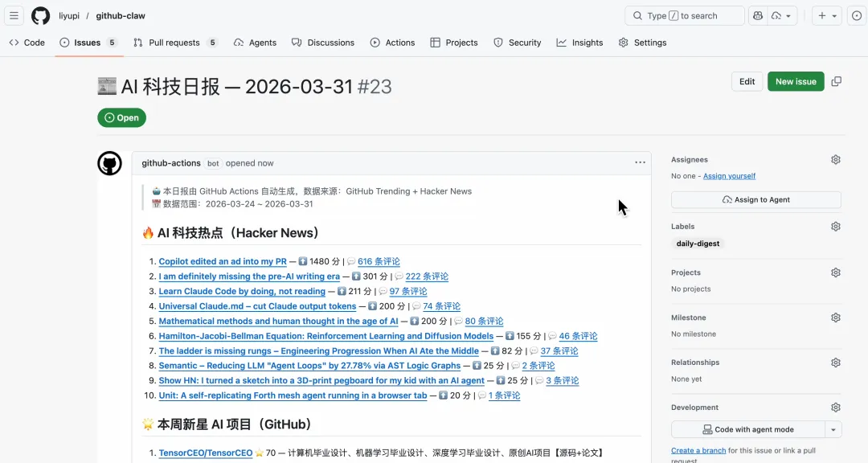This screenshot has width=868, height=463.
Task: Open the 'Copilot edited an ad into my PR' link
Action: pos(223,261)
